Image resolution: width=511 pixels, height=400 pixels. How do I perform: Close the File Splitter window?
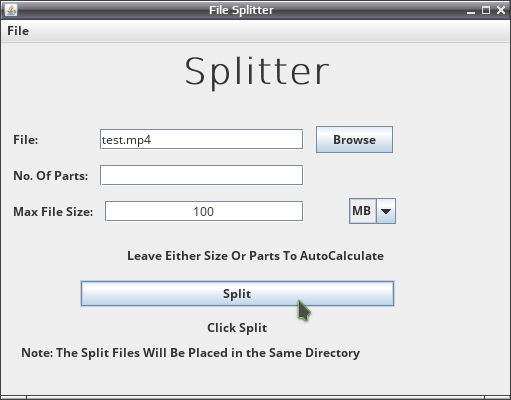point(501,10)
